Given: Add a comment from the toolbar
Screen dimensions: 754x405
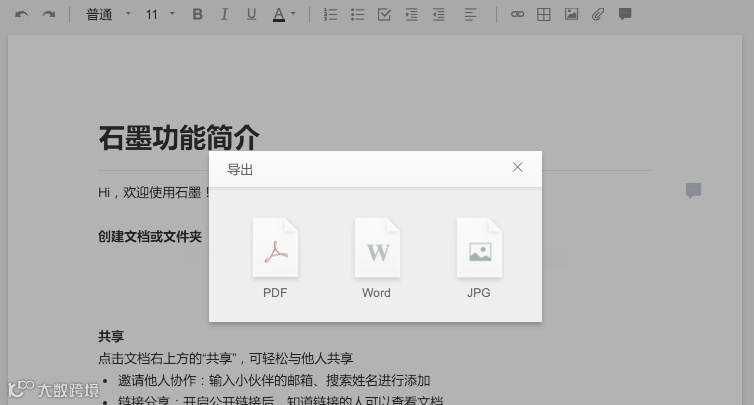Looking at the screenshot, I should pos(625,14).
